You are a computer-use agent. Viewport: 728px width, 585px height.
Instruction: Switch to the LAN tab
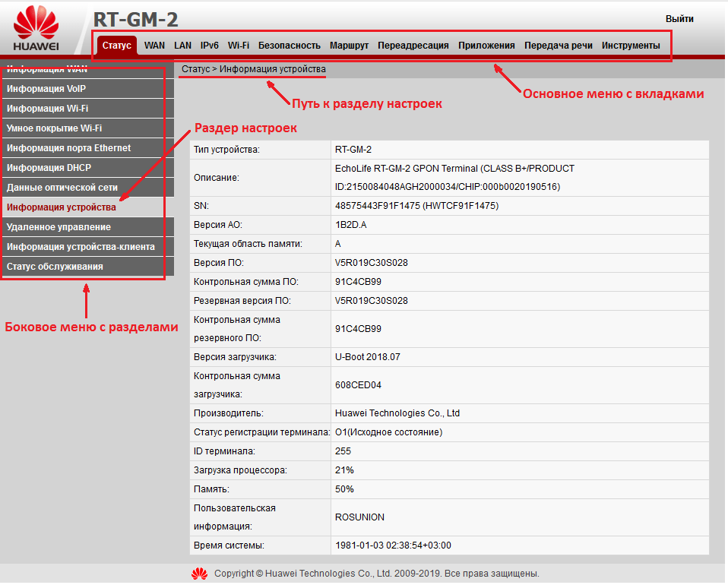(x=183, y=46)
